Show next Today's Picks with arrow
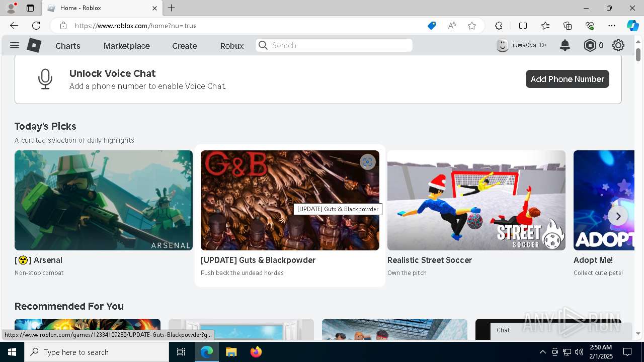 pos(618,216)
